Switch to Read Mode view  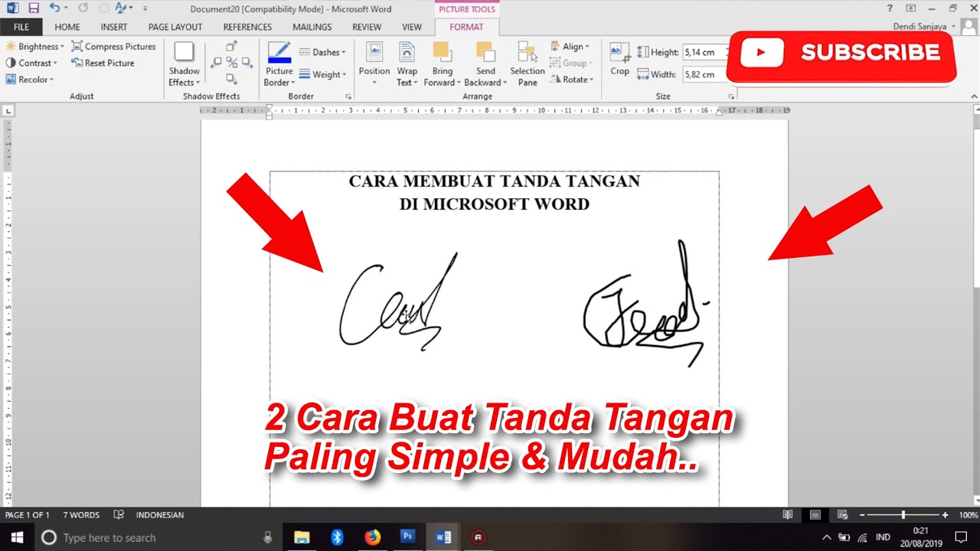coord(788,515)
